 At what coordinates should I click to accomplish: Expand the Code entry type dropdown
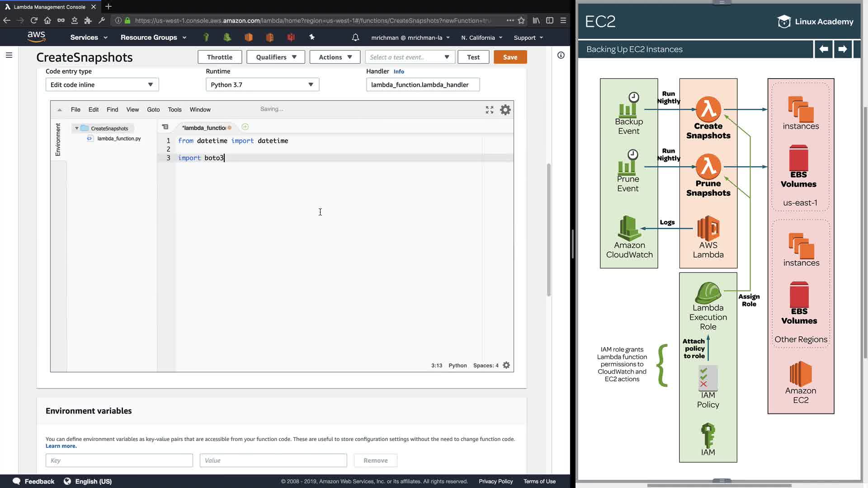(x=102, y=84)
